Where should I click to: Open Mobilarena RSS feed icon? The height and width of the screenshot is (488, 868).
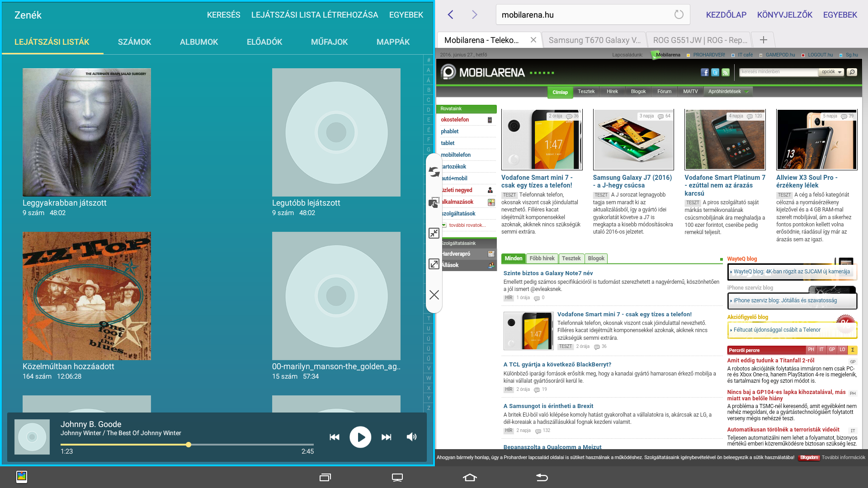(726, 72)
